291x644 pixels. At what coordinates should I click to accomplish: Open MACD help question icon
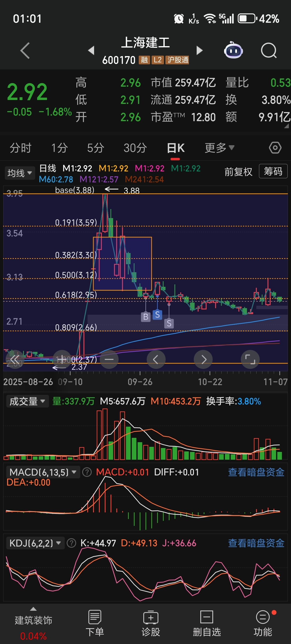pyautogui.click(x=87, y=472)
